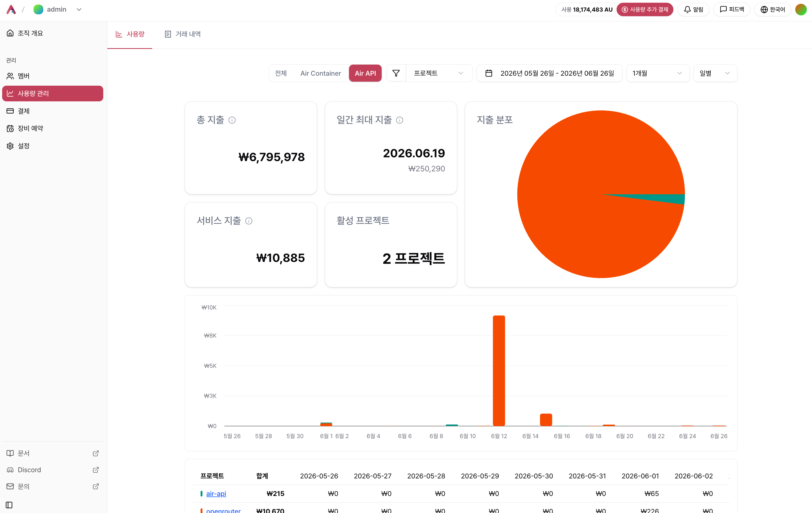Click the ₩6,795,978 total spend value
Viewport: 812px width, 513px height.
tap(271, 157)
